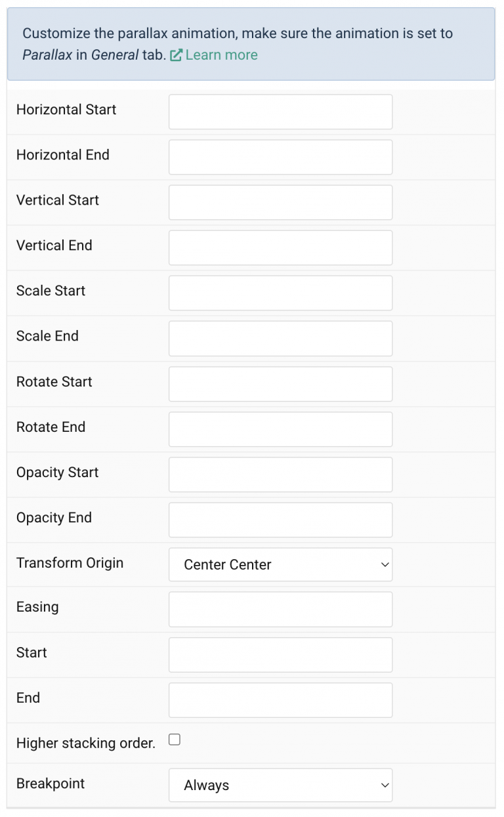This screenshot has height=817, width=504.
Task: Enable the Higher stacking order checkbox
Action: click(x=174, y=739)
